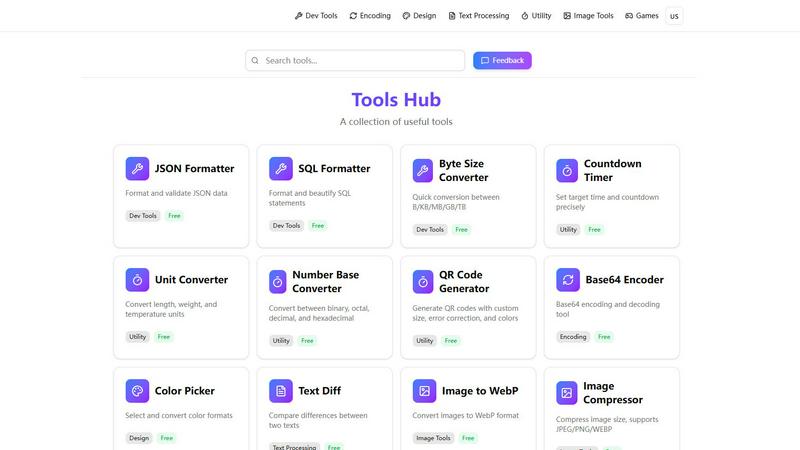Click 'Convert images to WebP format' text
Screen dimensions: 800x450
tap(465, 416)
